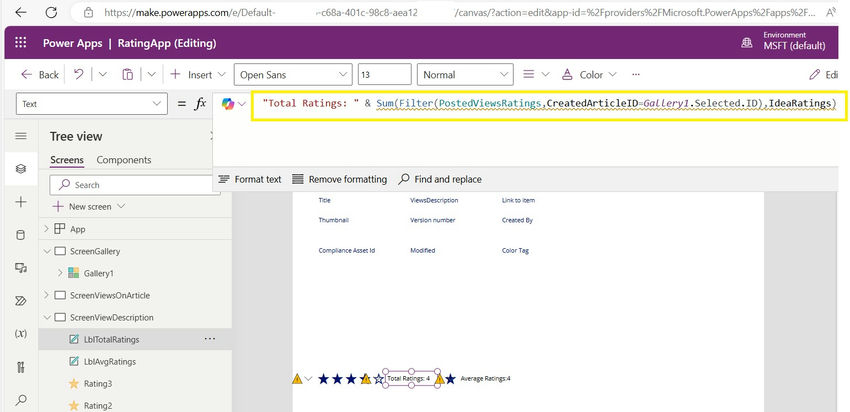850x412 pixels.
Task: Reload the browser page
Action: coord(51,12)
